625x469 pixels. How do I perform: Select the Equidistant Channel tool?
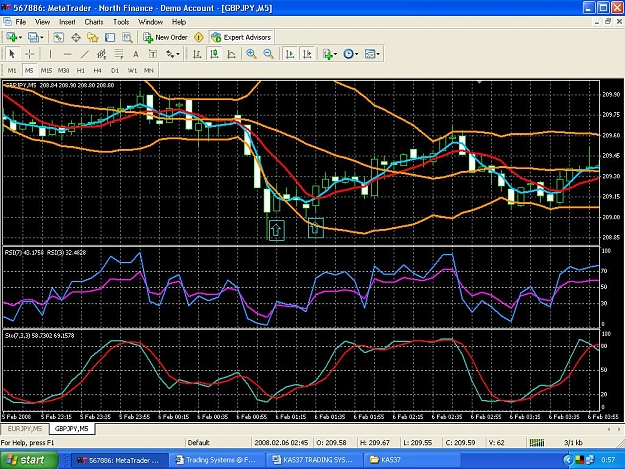point(102,54)
